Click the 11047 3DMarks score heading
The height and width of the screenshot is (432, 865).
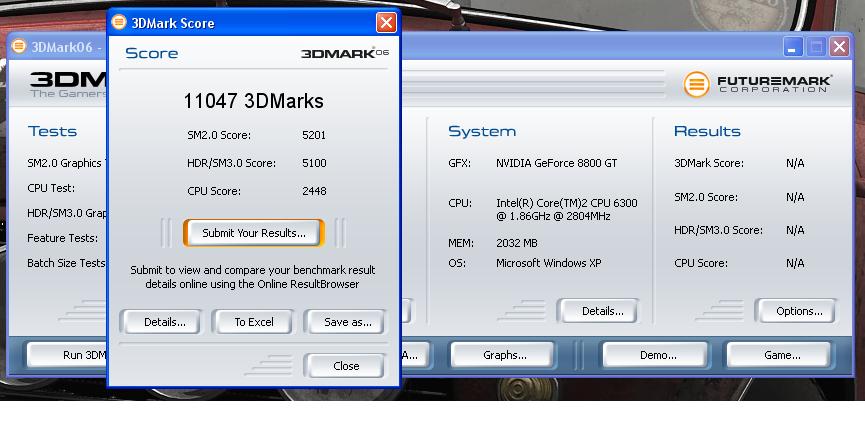tap(253, 101)
